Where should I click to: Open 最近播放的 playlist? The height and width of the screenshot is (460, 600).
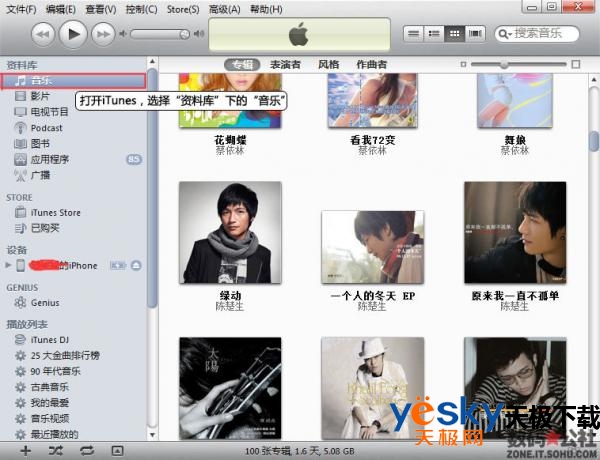tap(54, 434)
